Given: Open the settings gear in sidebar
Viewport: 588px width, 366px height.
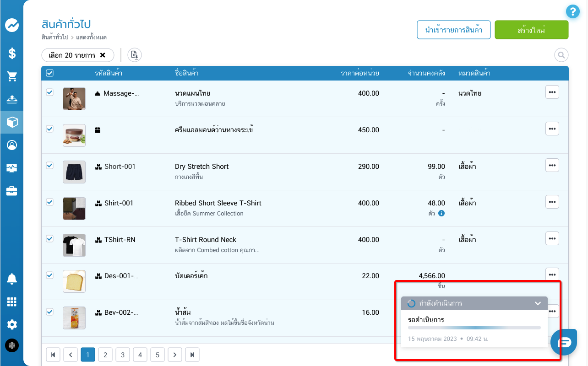Looking at the screenshot, I should click(12, 325).
